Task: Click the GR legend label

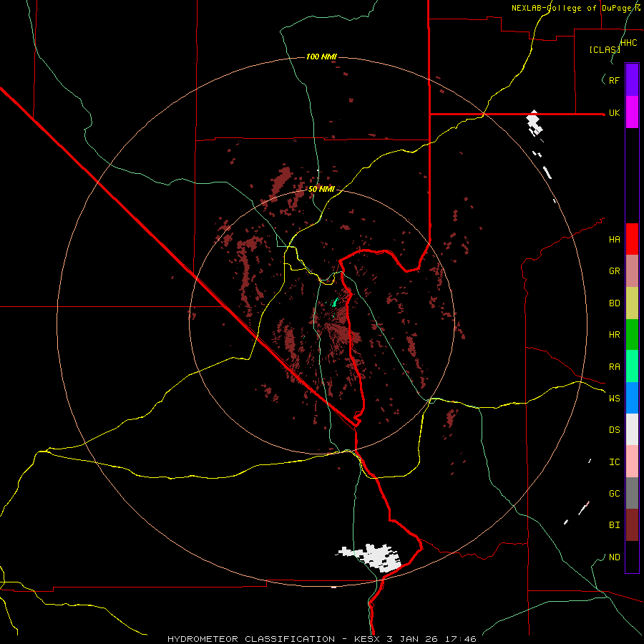Action: (x=614, y=271)
